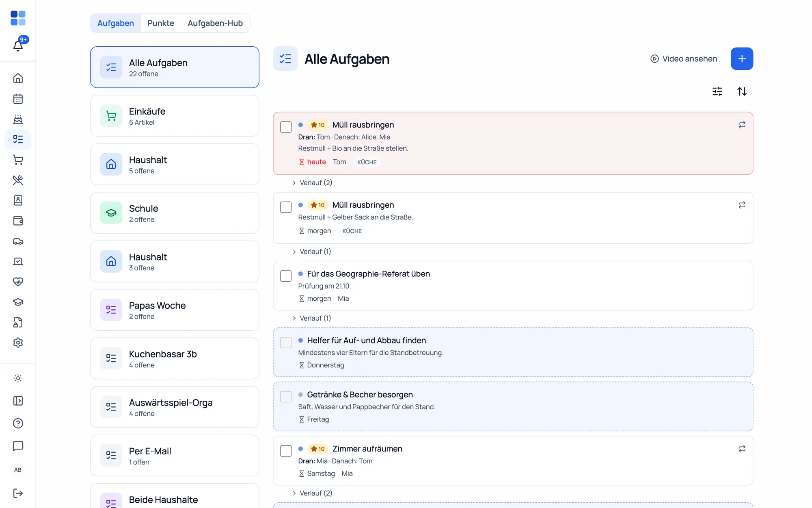Check off Helfer für Auf- und Abbau finden
Screen dimensions: 812x508
[x=286, y=343]
